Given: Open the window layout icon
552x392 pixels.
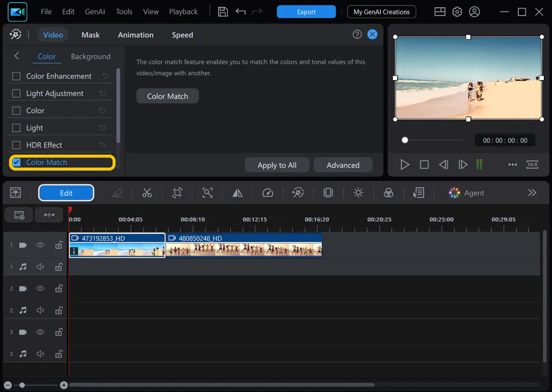Looking at the screenshot, I should (x=440, y=12).
